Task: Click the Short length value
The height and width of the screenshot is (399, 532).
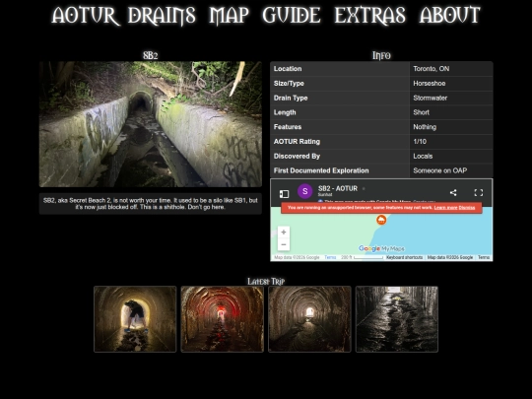Action: pos(421,112)
